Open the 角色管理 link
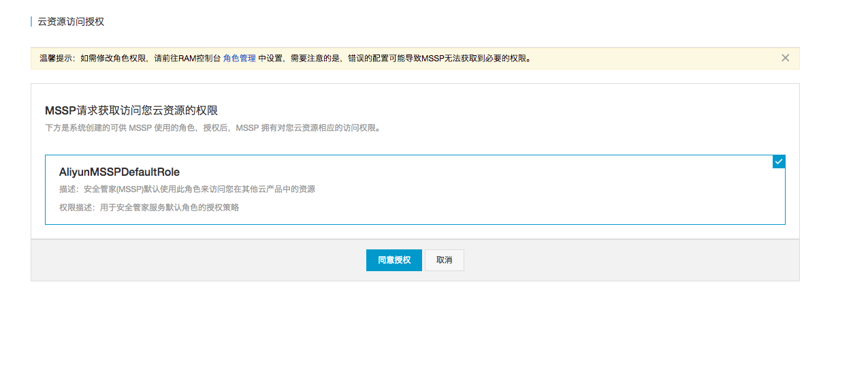868x387 pixels. pos(240,59)
